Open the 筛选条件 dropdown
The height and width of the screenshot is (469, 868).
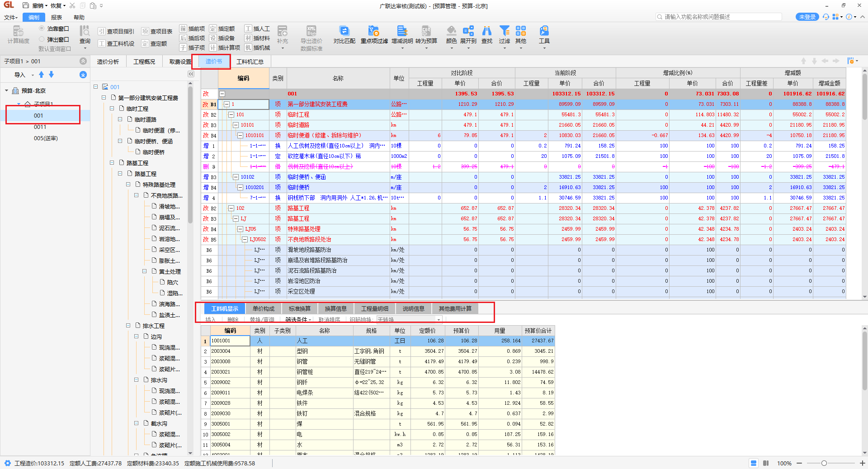coord(298,319)
